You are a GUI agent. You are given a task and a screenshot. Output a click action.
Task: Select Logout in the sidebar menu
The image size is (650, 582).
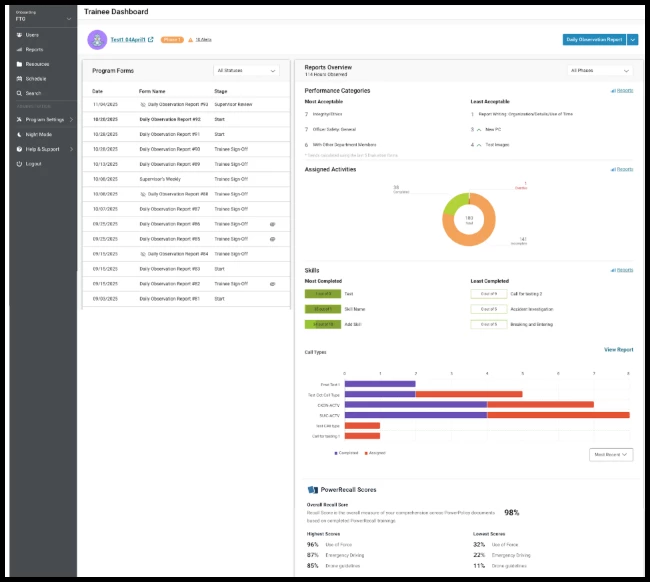pyautogui.click(x=33, y=164)
